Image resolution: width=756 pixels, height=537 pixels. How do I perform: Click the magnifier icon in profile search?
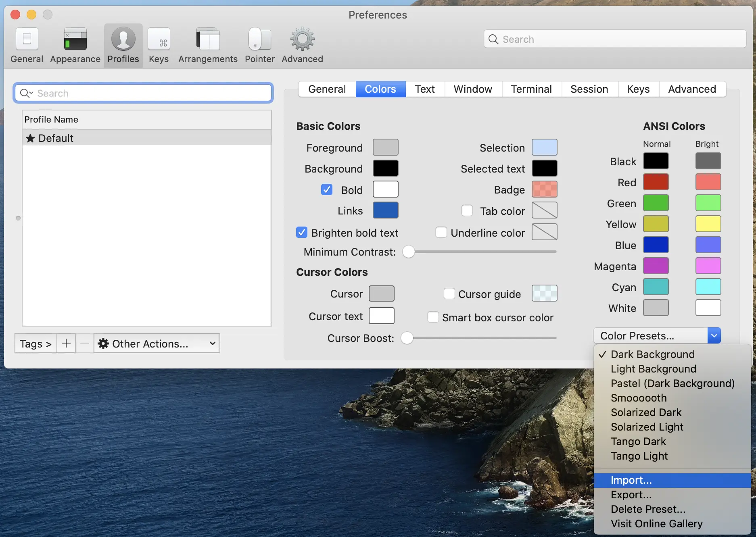coord(26,94)
